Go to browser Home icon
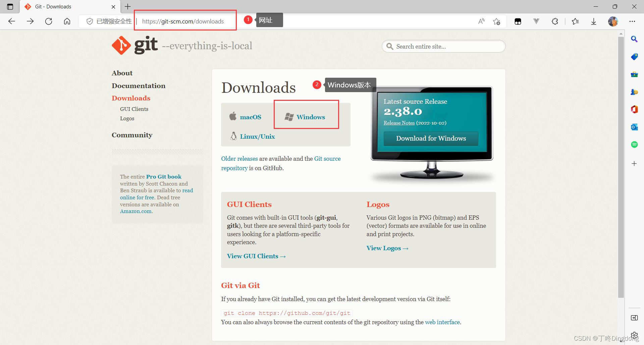 tap(67, 21)
